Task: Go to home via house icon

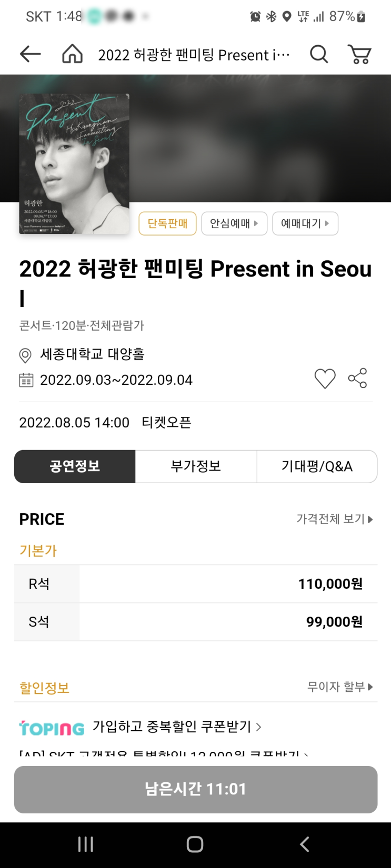Action: pos(72,54)
